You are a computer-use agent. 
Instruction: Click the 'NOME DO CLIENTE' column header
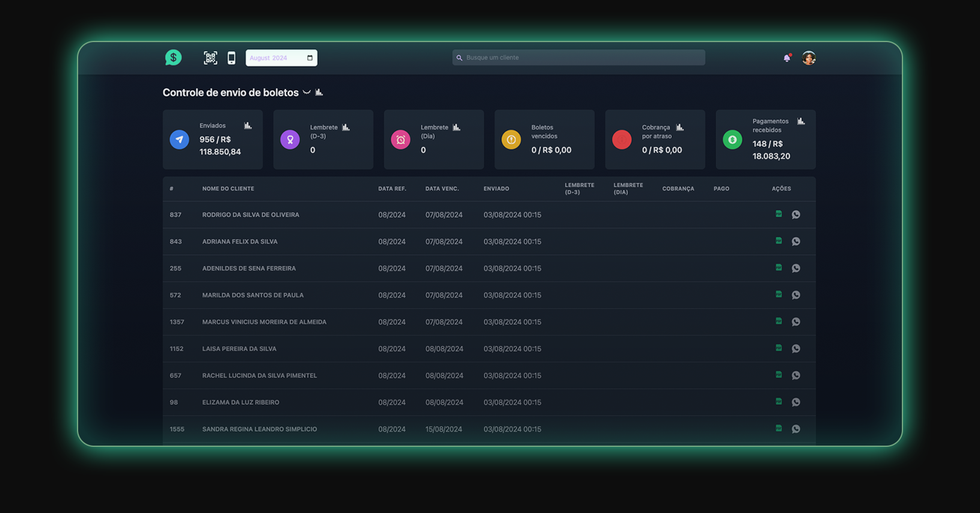[x=228, y=189]
